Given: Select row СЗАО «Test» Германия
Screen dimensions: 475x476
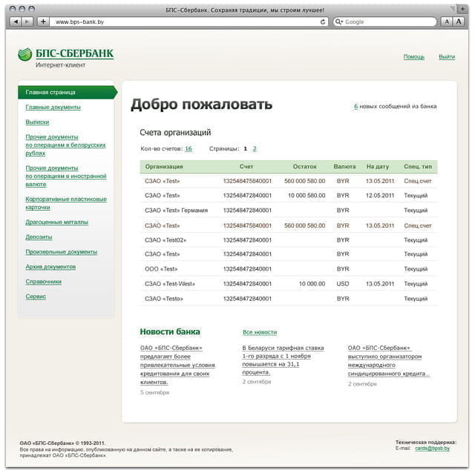Looking at the screenshot, I should coord(289,211).
